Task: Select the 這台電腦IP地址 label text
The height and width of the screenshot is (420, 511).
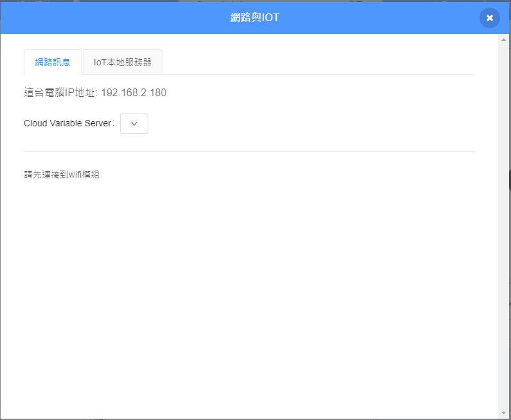Action: pyautogui.click(x=59, y=93)
